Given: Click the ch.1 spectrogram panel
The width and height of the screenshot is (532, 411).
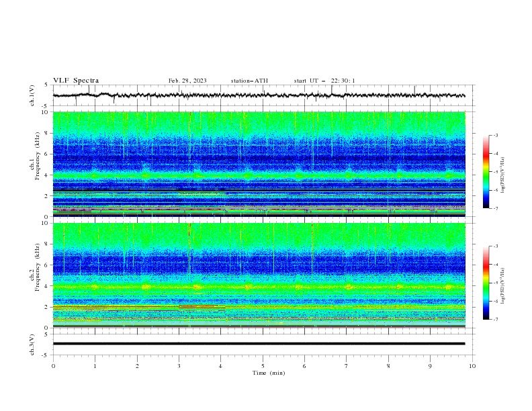Looking at the screenshot, I should [259, 164].
